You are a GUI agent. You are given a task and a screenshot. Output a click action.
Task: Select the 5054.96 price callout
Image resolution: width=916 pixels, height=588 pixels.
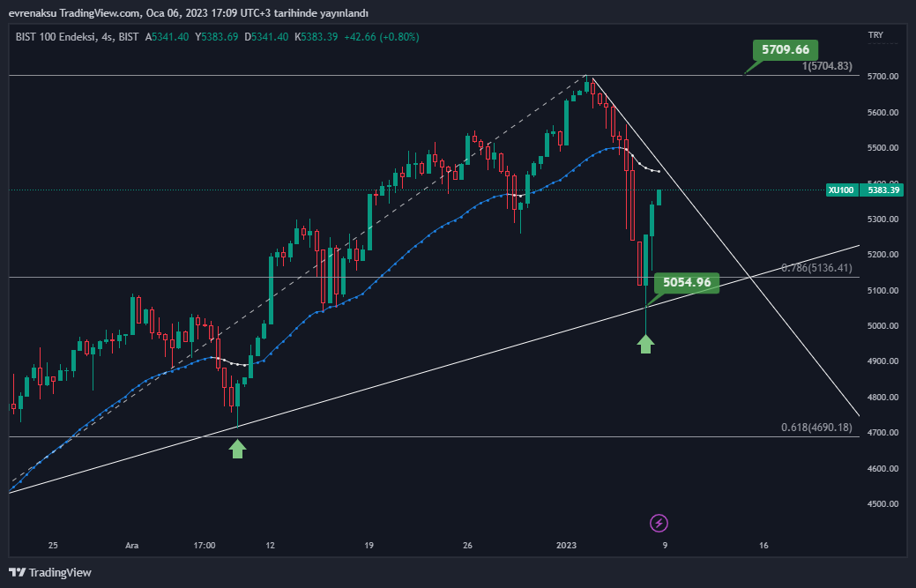coord(687,283)
